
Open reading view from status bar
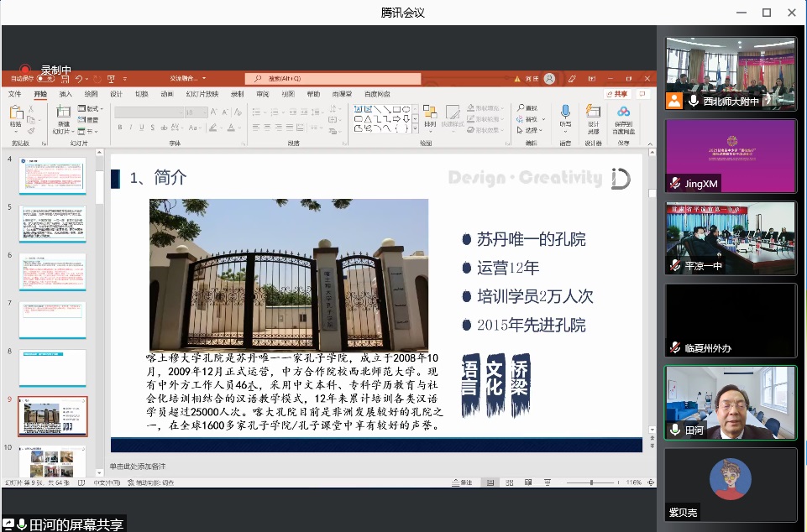tap(529, 482)
